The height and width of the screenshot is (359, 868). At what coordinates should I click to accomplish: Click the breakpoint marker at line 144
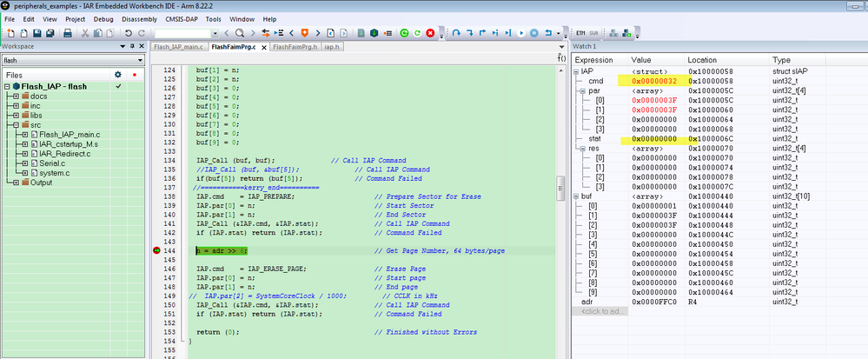pyautogui.click(x=156, y=251)
